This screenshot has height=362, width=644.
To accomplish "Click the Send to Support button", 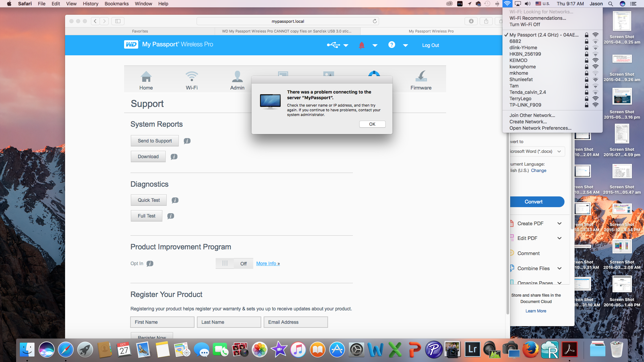I will 155,141.
